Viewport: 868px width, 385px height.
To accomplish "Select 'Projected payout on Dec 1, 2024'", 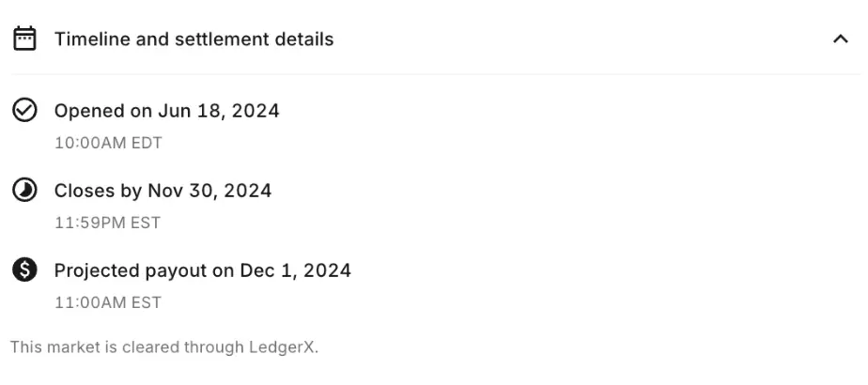I will pyautogui.click(x=203, y=270).
